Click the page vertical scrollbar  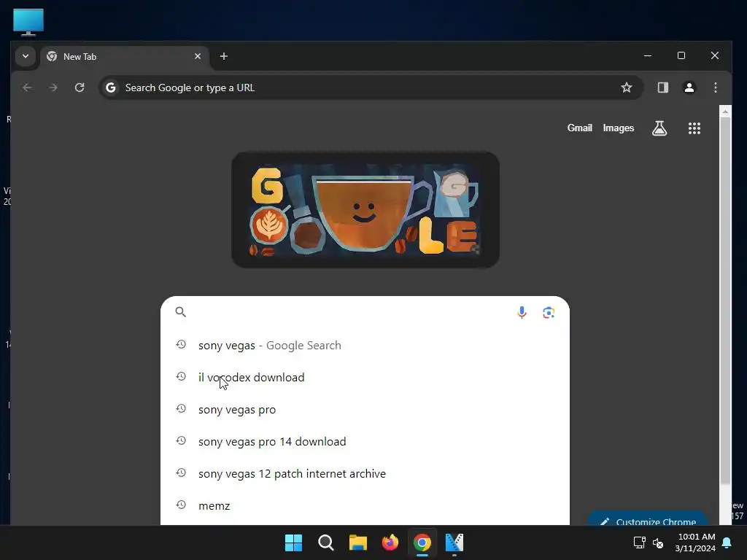point(725,301)
